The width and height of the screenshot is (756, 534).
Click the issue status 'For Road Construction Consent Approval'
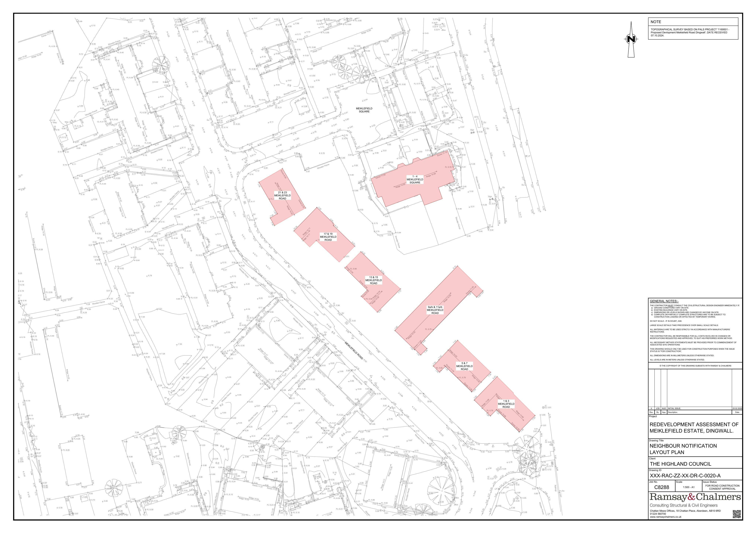[722, 487]
